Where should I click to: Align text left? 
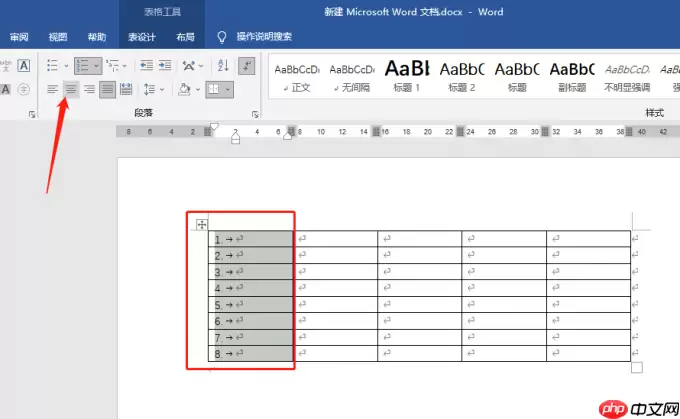pyautogui.click(x=52, y=90)
